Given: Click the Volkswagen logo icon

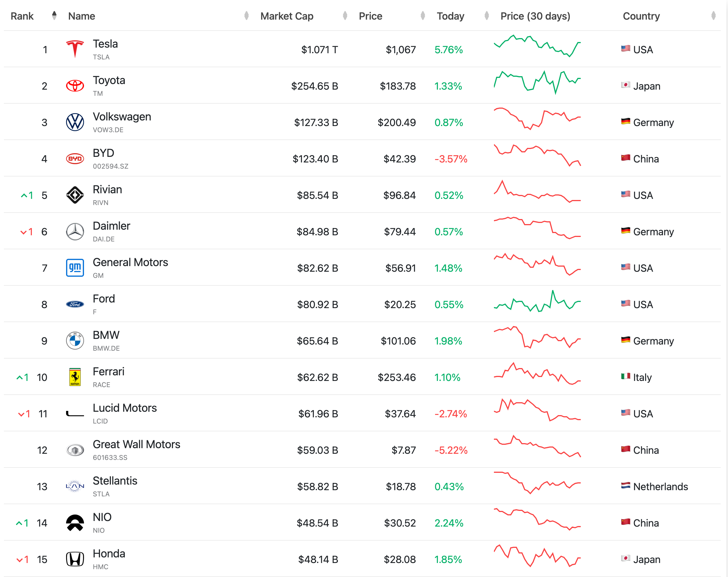Looking at the screenshot, I should (x=75, y=122).
